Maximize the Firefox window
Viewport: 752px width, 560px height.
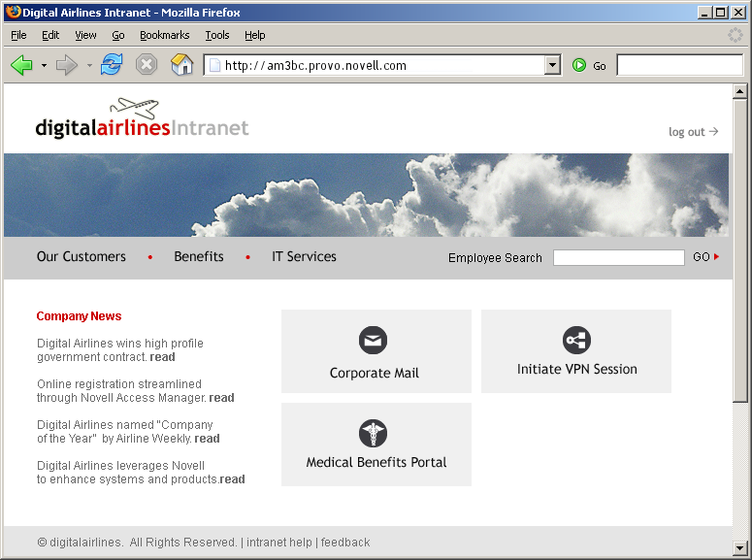(720, 13)
